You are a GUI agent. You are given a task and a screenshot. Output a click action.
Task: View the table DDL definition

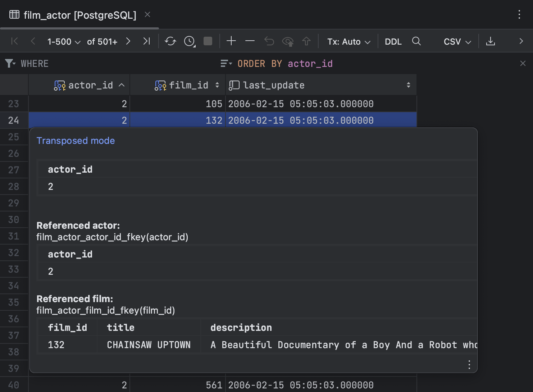point(393,41)
